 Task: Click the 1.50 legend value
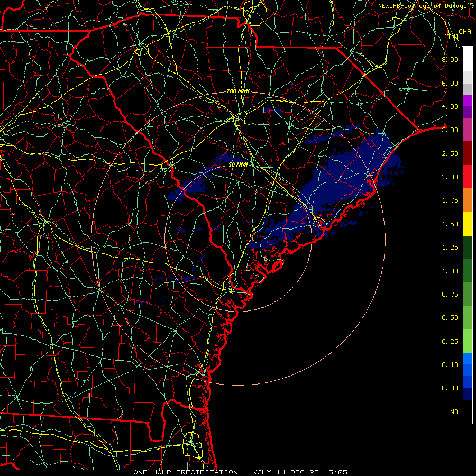(x=450, y=224)
